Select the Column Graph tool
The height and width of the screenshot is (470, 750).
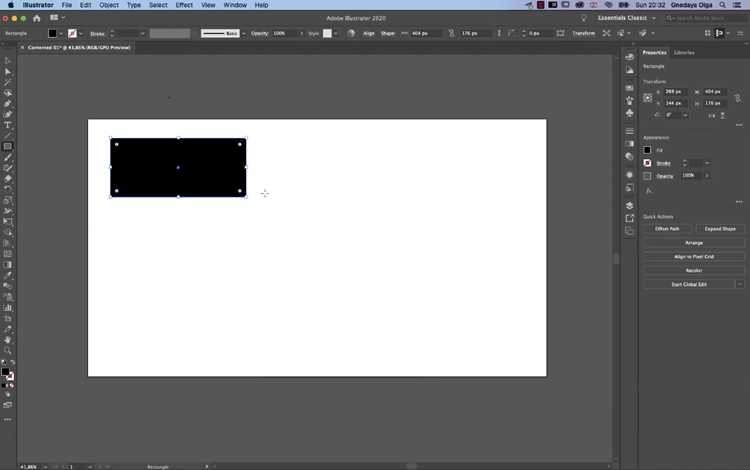[x=8, y=308]
